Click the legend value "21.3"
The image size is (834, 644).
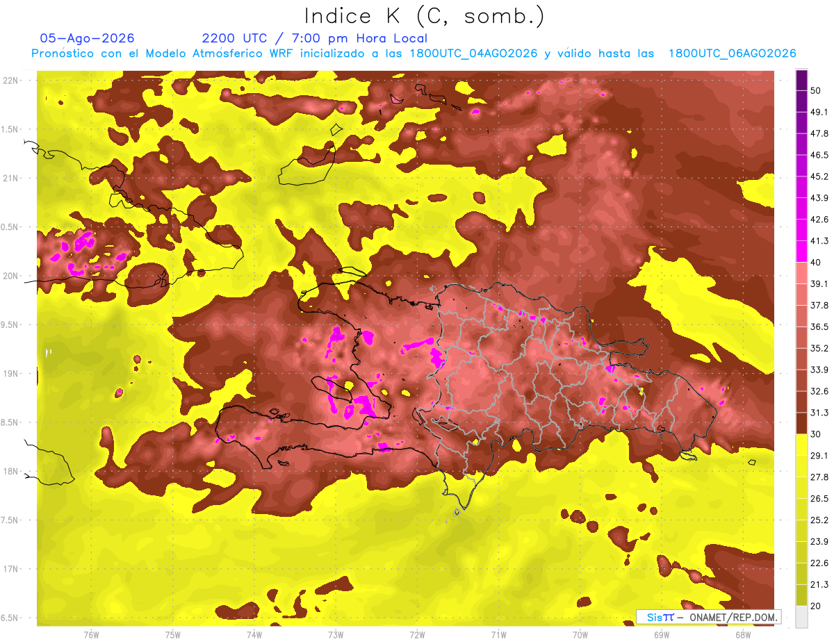click(x=819, y=585)
